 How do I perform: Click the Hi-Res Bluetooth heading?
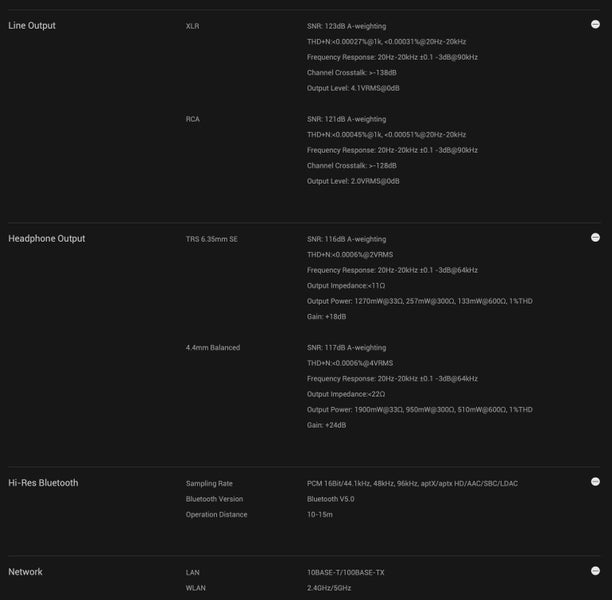click(43, 483)
